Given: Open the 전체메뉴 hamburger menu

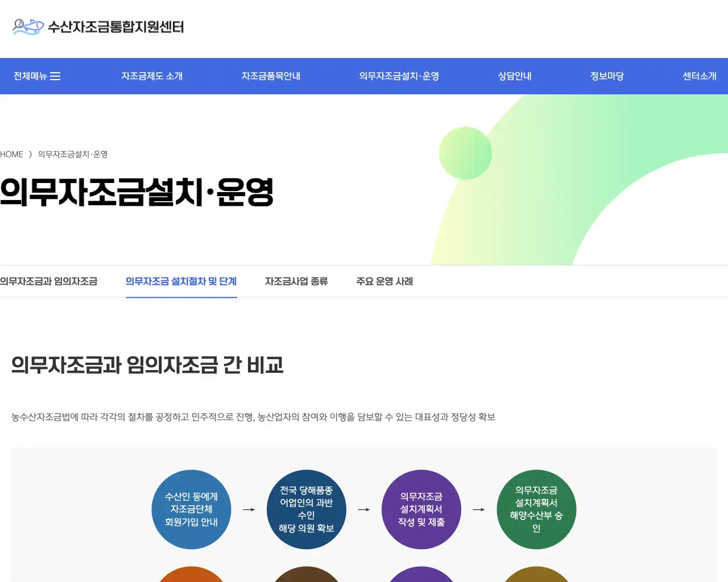Looking at the screenshot, I should click(36, 76).
